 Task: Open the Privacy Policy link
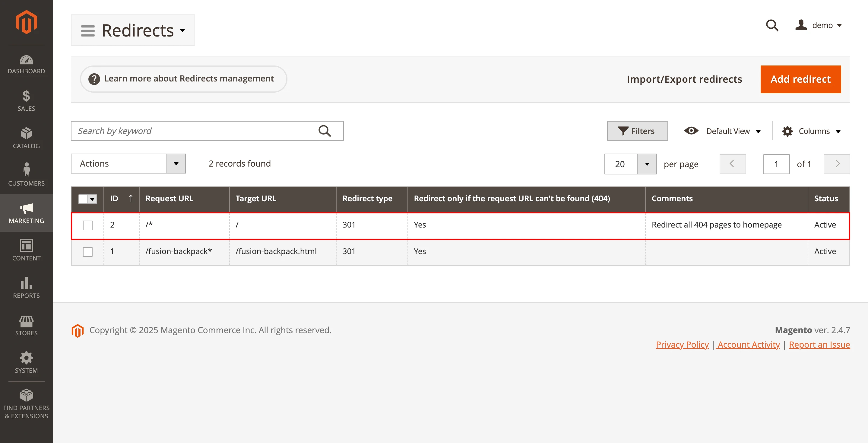(682, 345)
